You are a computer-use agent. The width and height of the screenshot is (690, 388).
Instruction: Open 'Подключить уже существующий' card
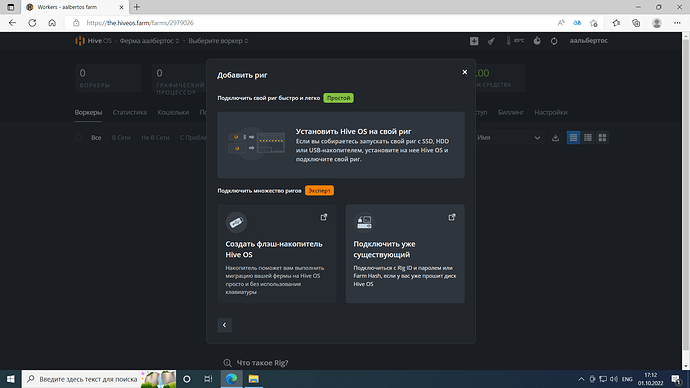[x=405, y=253]
